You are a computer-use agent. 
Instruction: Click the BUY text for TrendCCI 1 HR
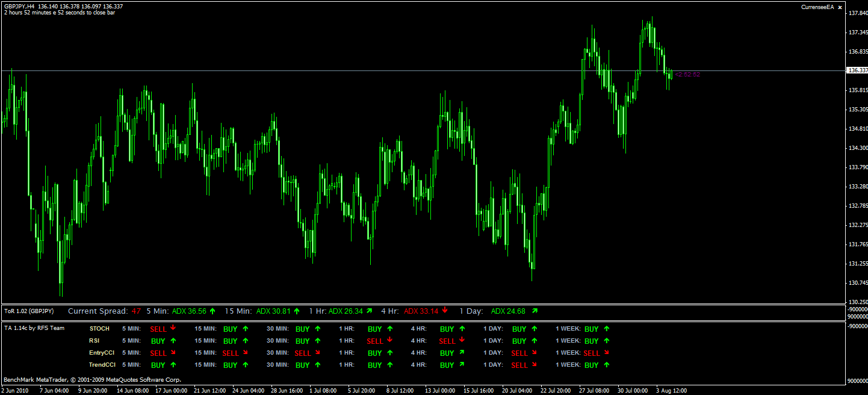pyautogui.click(x=375, y=365)
